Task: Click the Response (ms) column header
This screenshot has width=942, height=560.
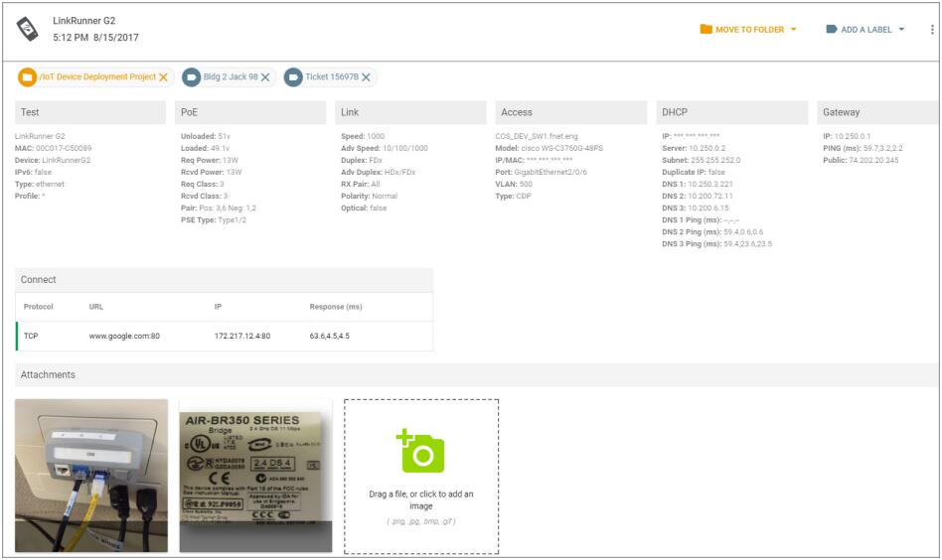Action: (x=335, y=307)
